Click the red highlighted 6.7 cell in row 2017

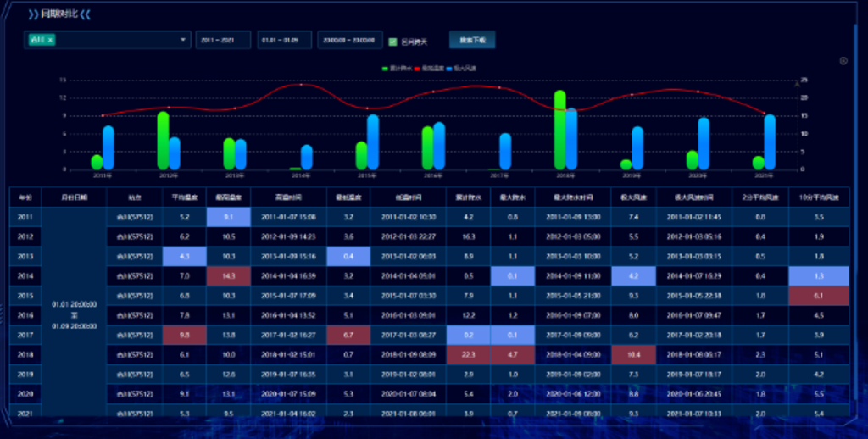coord(348,335)
